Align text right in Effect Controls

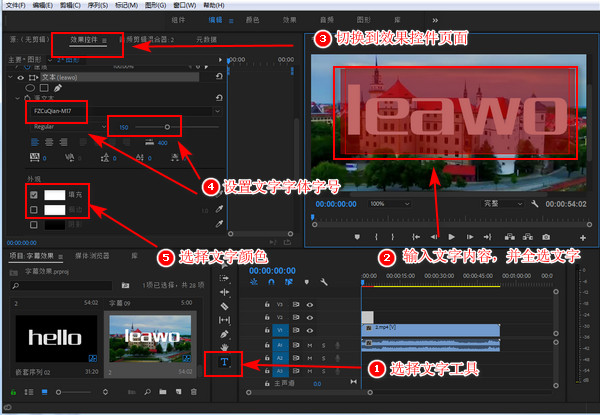coord(63,142)
